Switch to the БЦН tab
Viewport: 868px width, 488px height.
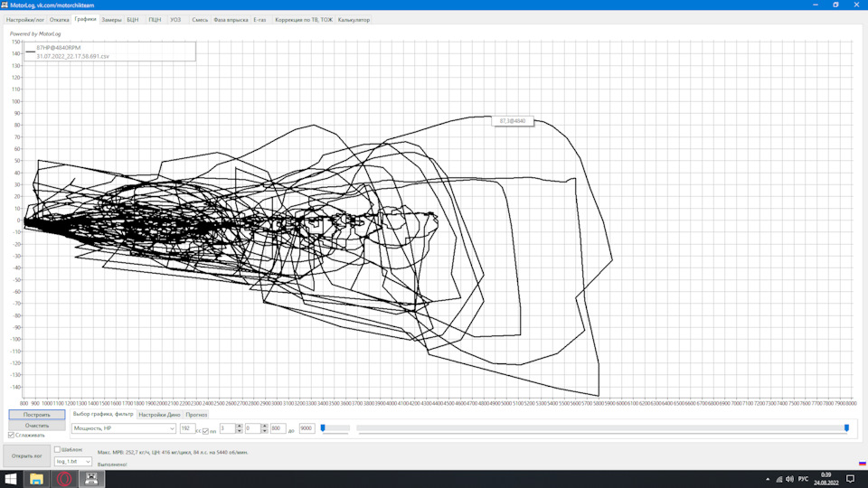tap(133, 20)
